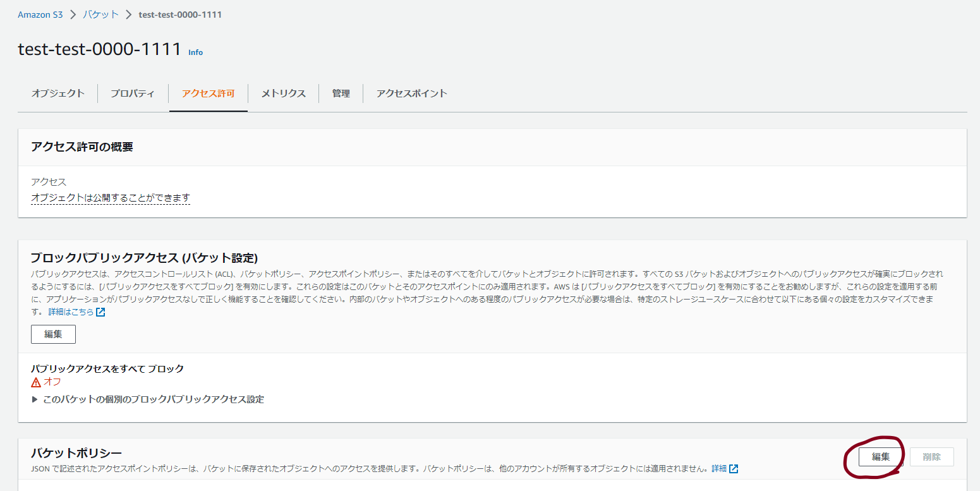This screenshot has height=491, width=980.
Task: Open the 詳細はこちら link in Block Public Access
Action: (71, 312)
